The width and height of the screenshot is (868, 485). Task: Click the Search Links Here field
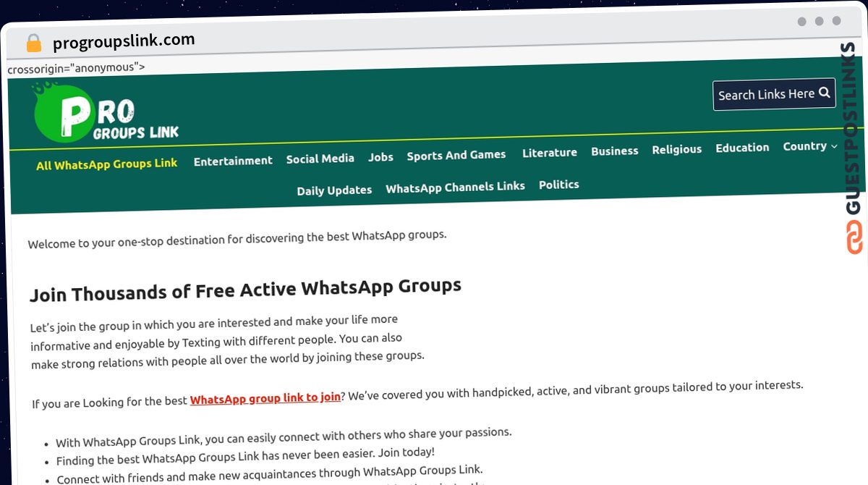774,94
